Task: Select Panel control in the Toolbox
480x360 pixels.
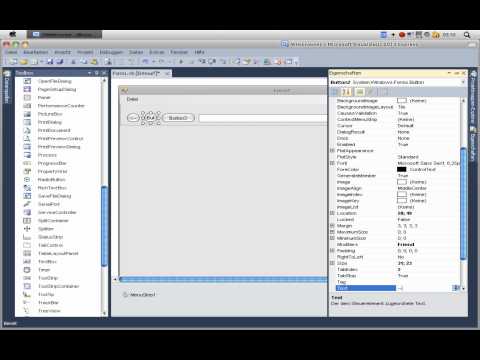Action: tap(44, 98)
